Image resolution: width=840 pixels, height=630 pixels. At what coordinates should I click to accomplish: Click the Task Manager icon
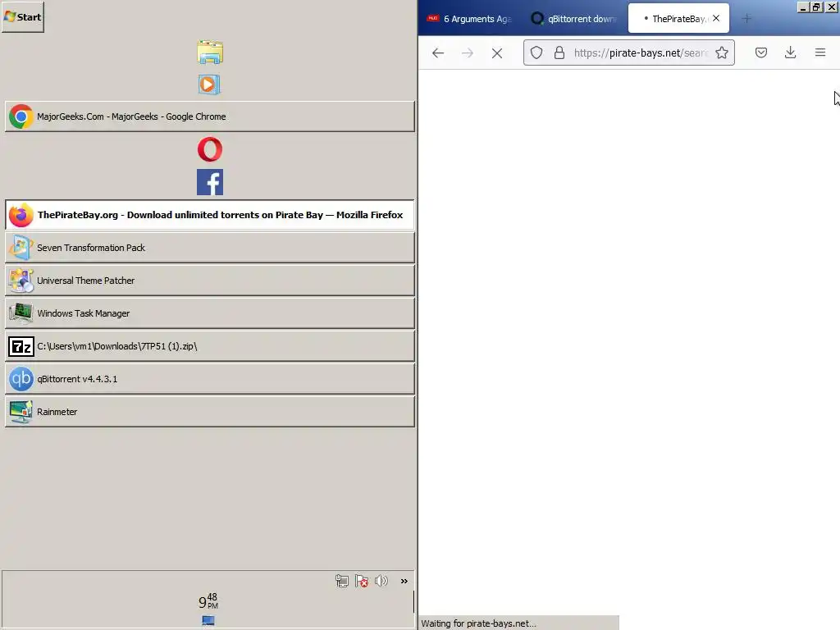[x=21, y=313]
